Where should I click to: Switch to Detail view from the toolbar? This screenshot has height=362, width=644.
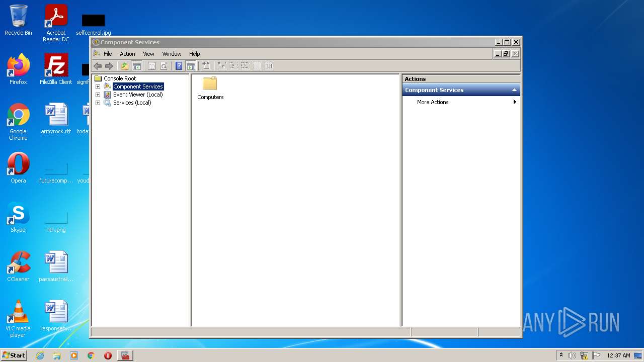pos(256,66)
